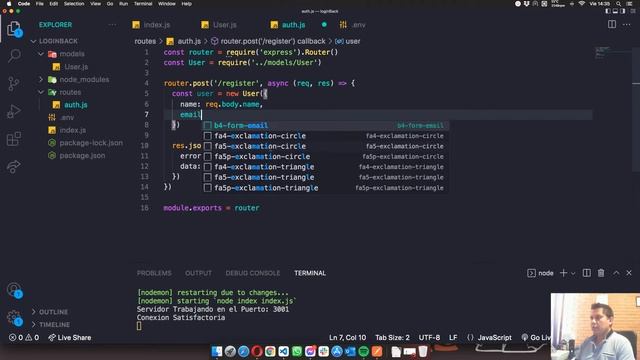Click the Tab Size: 2 indicator
Viewport: 640px width, 360px height.
(x=392, y=338)
